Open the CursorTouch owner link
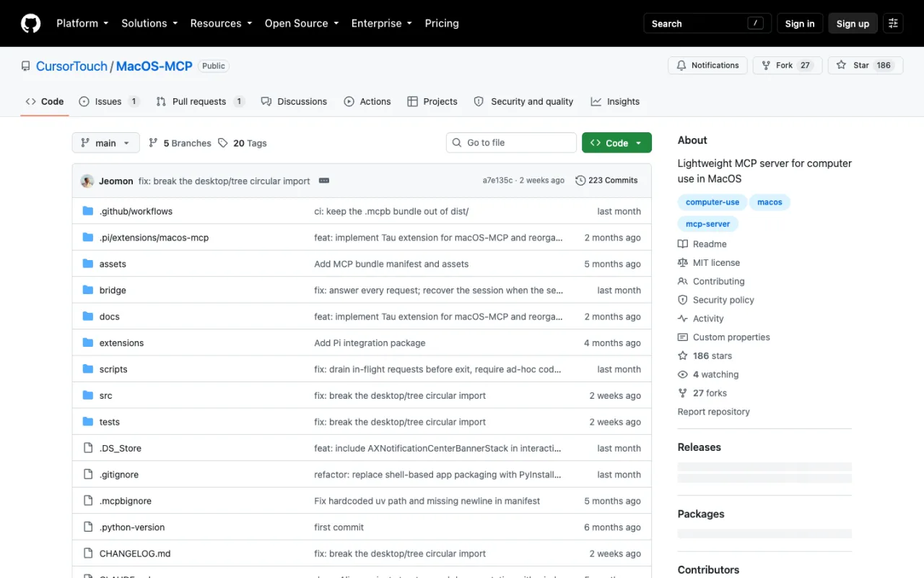Screen dimensions: 924x578 pyautogui.click(x=71, y=66)
